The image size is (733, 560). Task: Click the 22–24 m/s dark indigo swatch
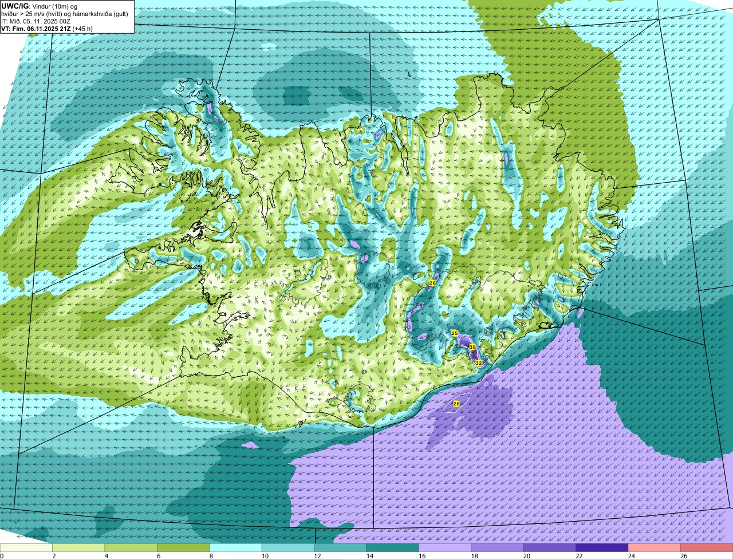click(602, 548)
